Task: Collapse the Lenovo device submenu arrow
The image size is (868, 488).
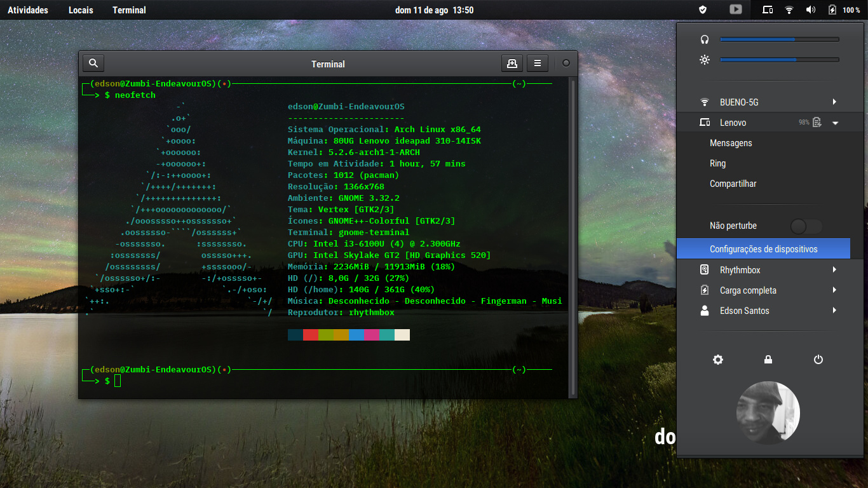Action: [835, 123]
